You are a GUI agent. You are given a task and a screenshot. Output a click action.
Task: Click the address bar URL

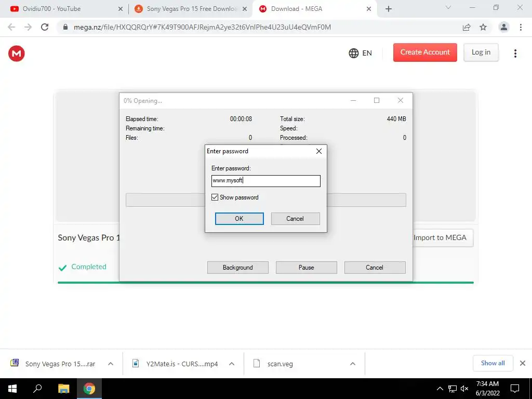click(x=202, y=27)
